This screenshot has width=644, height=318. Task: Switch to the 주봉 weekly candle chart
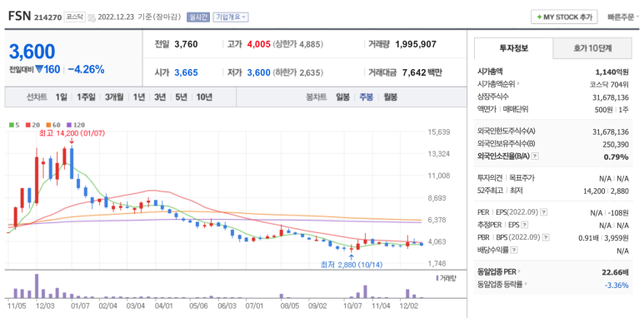click(x=367, y=97)
